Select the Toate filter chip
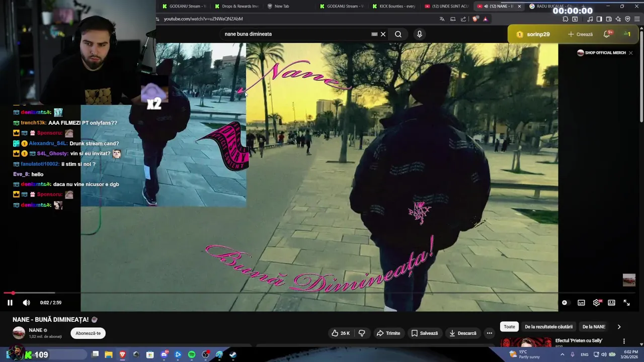 tap(510, 327)
